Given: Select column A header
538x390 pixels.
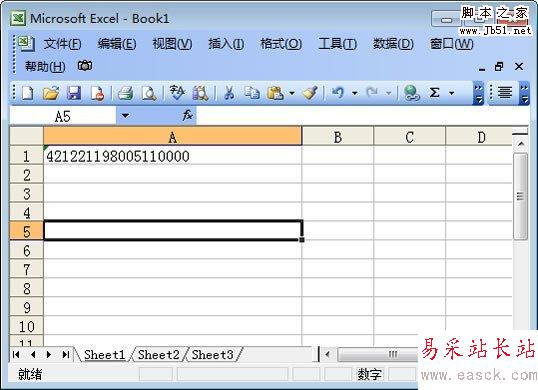Looking at the screenshot, I should click(x=173, y=137).
